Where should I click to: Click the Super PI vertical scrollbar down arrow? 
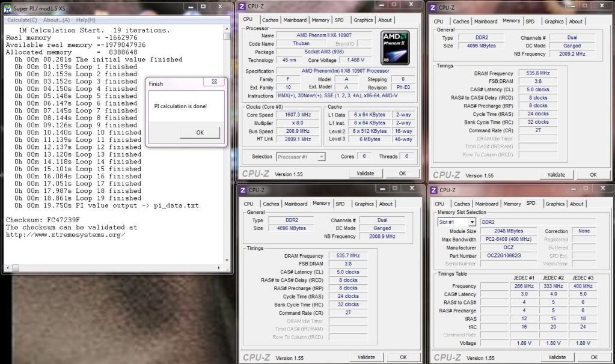point(227,260)
